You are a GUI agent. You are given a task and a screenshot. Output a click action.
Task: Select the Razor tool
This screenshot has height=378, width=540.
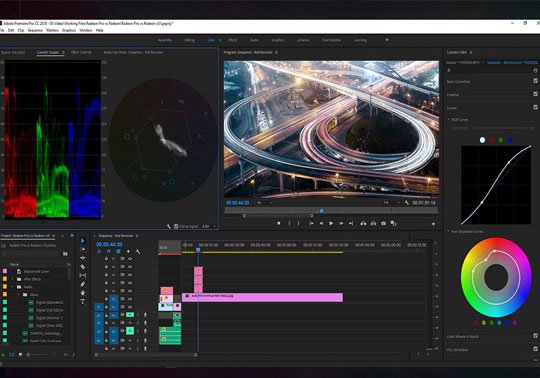click(x=83, y=267)
